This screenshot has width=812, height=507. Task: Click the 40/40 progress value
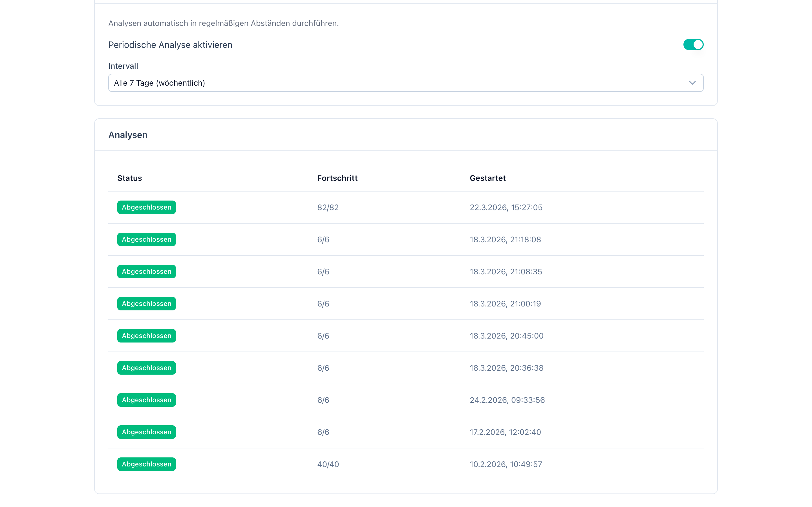328,464
